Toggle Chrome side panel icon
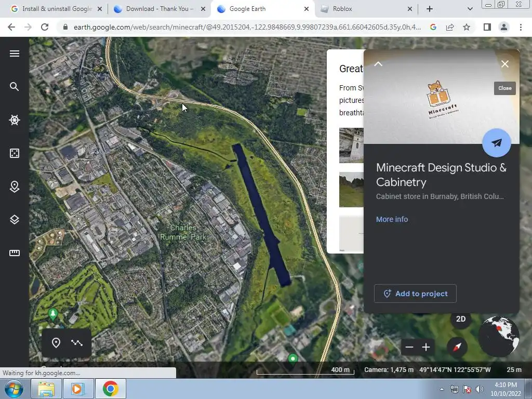Image resolution: width=532 pixels, height=399 pixels. coord(487,27)
